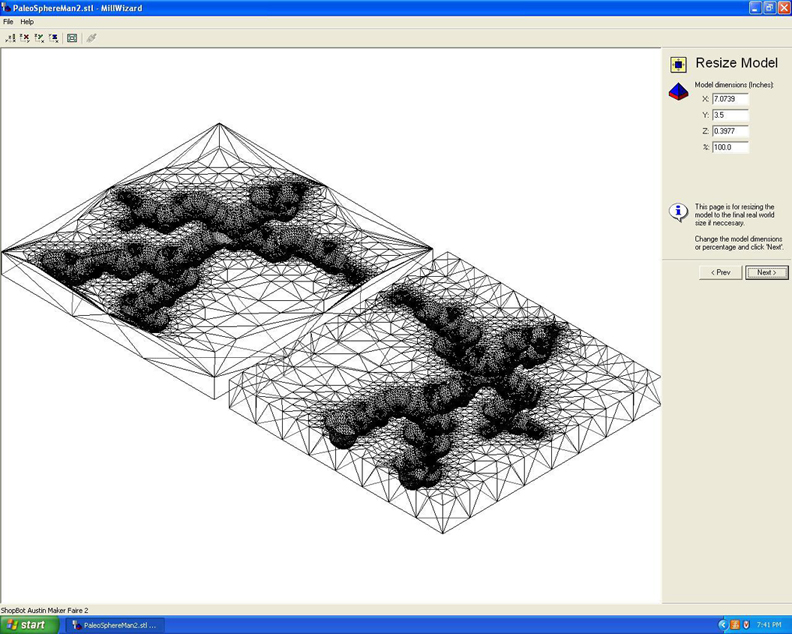Click the red X view toolbar icon
Screen dimensions: 792x634
point(25,38)
